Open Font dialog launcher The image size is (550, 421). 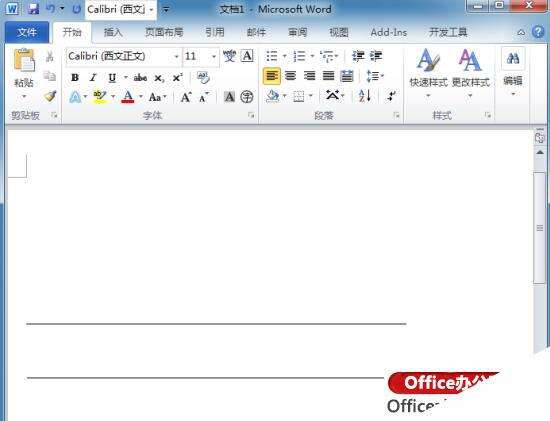point(251,115)
